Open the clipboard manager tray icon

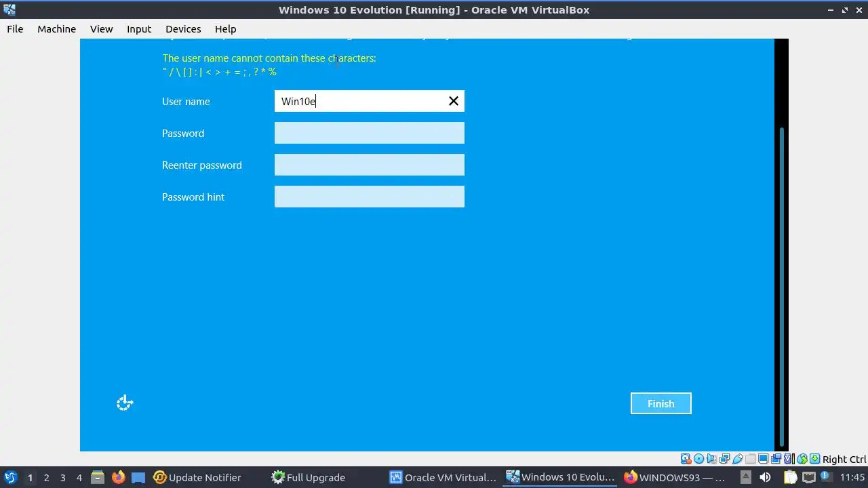[x=790, y=477]
